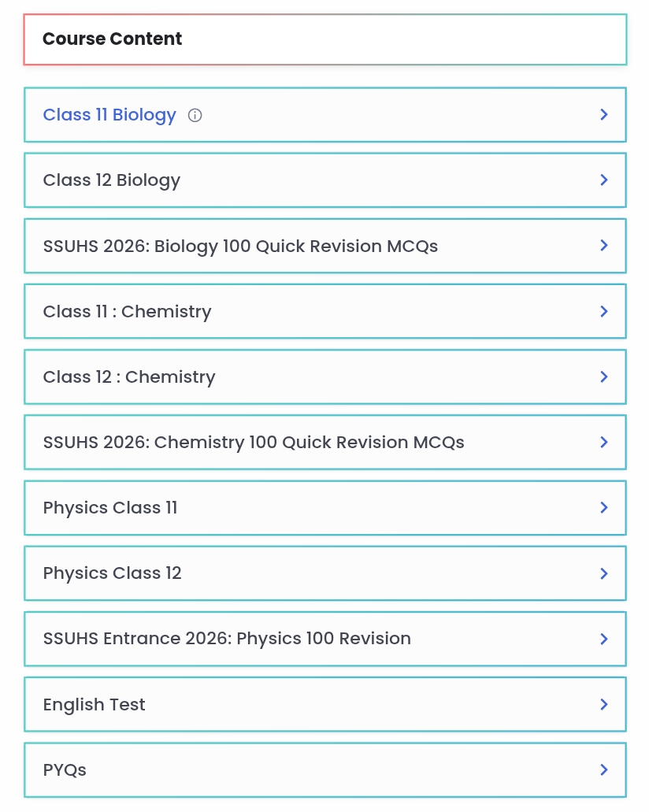Click the Physics Class 11 chevron icon
Screen dimensions: 649x812
tap(604, 508)
